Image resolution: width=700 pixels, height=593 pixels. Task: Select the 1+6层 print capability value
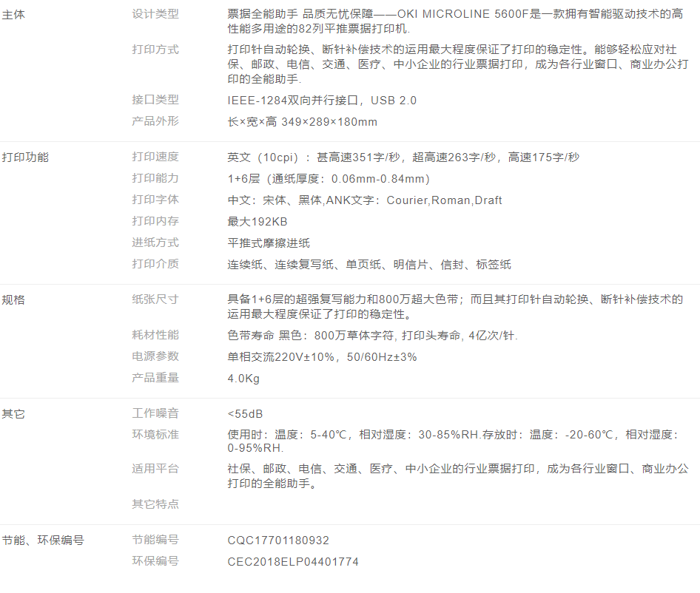pos(329,179)
